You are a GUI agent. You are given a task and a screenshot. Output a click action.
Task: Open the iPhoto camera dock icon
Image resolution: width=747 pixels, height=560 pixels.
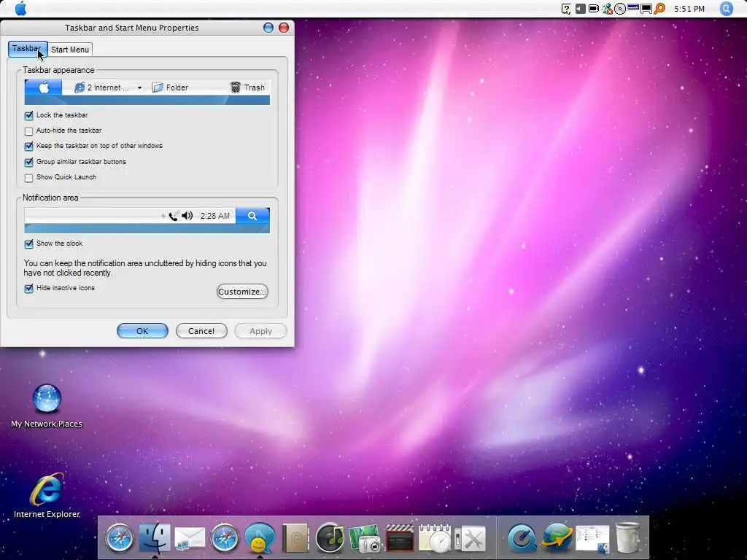[x=365, y=539]
